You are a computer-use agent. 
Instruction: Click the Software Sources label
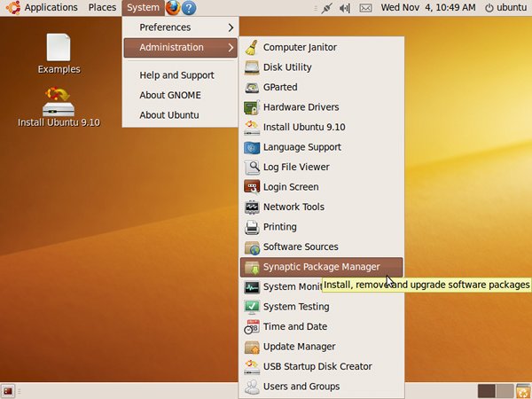point(301,247)
